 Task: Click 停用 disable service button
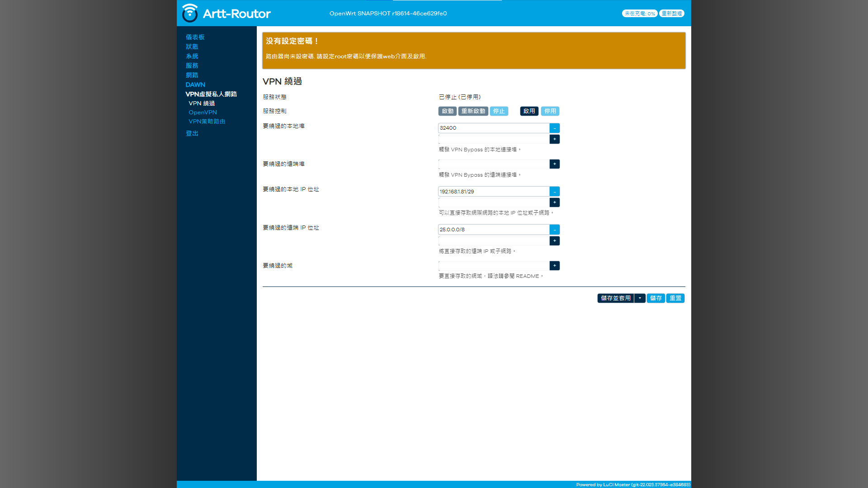point(550,111)
